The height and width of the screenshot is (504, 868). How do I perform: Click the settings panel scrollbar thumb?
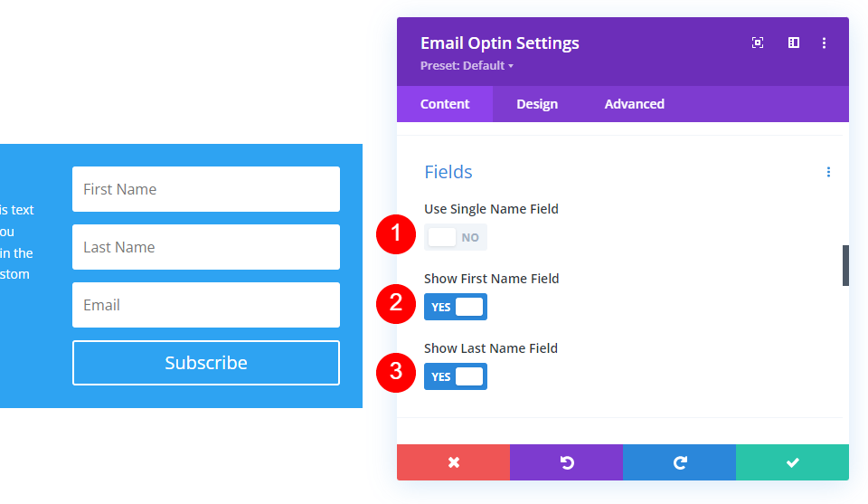(x=845, y=265)
